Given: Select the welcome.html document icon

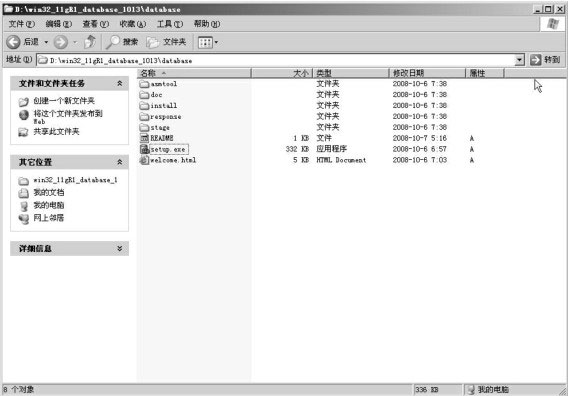Looking at the screenshot, I should 144,160.
